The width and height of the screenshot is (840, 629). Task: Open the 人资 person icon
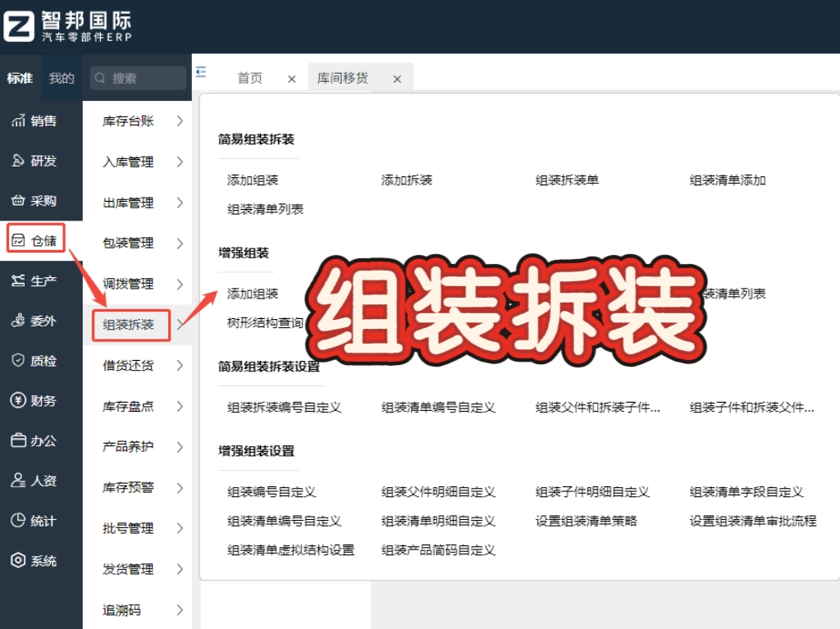(x=18, y=480)
